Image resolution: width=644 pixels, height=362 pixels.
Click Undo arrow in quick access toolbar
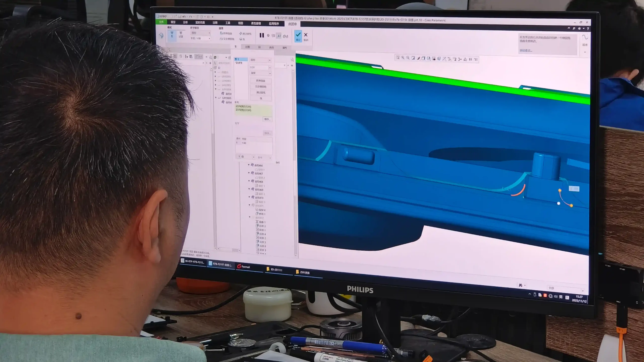click(184, 17)
